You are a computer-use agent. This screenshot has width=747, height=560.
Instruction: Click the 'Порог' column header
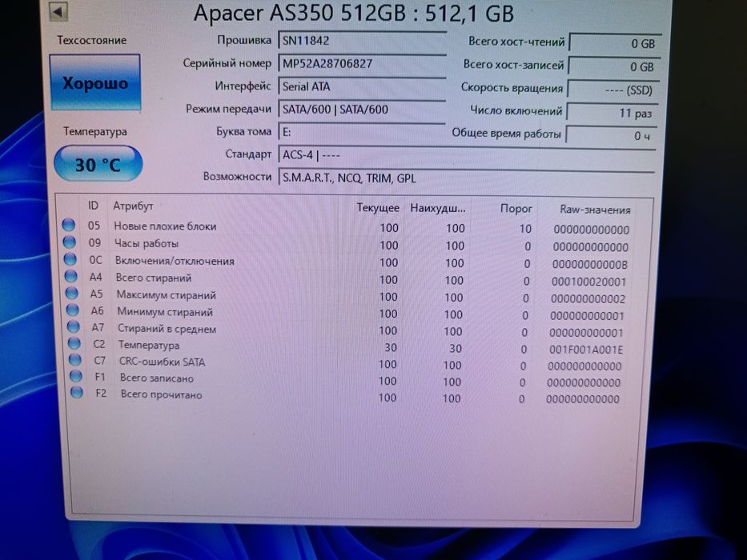point(516,209)
